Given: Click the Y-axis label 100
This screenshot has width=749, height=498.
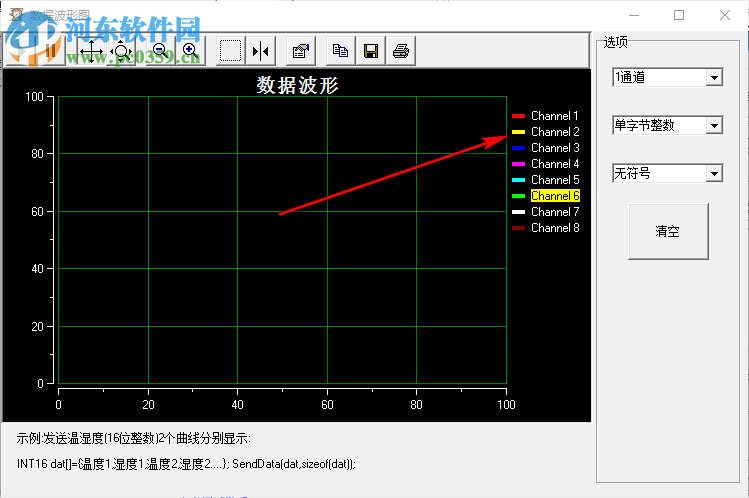Looking at the screenshot, I should pos(34,97).
